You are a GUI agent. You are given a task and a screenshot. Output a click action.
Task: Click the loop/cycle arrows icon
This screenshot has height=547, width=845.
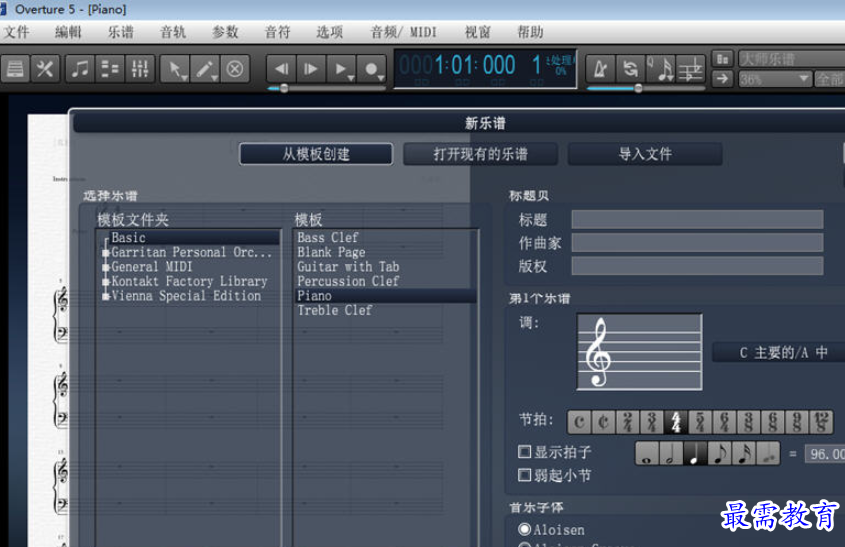pos(631,69)
